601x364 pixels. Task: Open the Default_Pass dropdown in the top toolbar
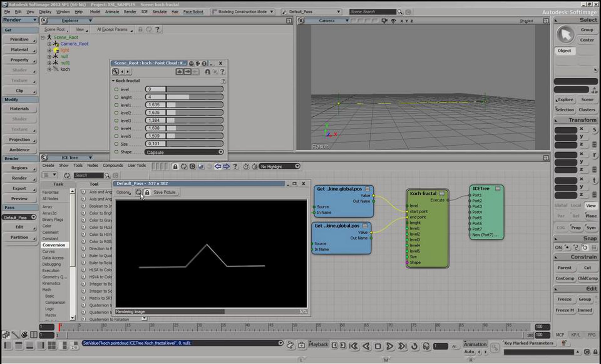coord(311,12)
